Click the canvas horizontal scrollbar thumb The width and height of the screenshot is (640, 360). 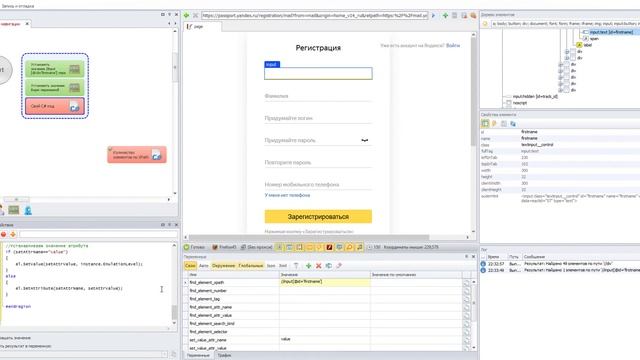16,199
